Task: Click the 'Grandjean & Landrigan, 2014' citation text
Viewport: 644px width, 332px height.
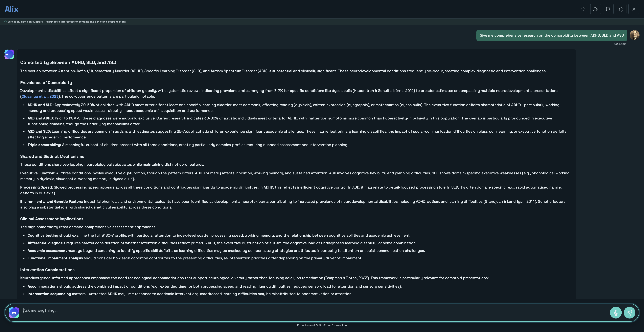Action: (510, 202)
